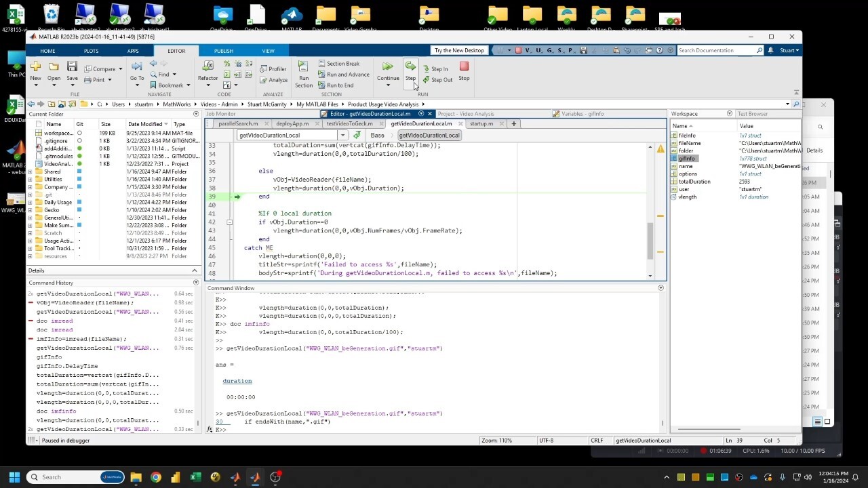The image size is (868, 488).
Task: Switch to the PLOTS tab
Action: click(91, 51)
